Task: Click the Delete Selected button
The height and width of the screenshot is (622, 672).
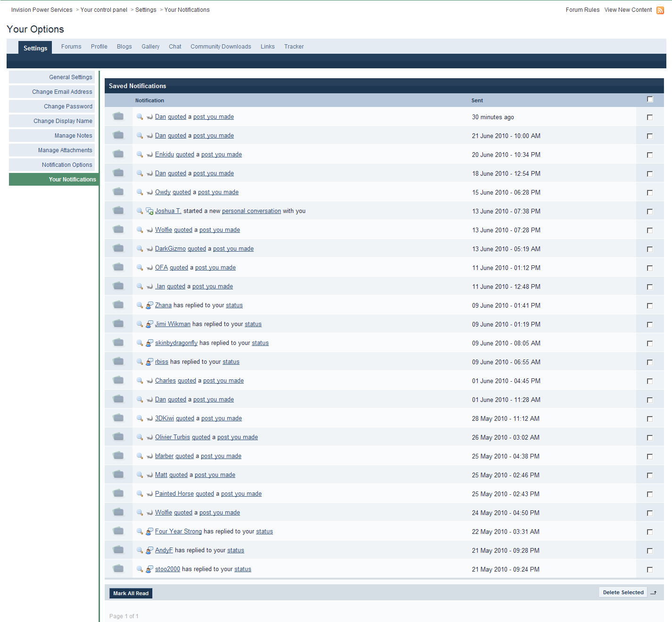Action: [x=623, y=592]
